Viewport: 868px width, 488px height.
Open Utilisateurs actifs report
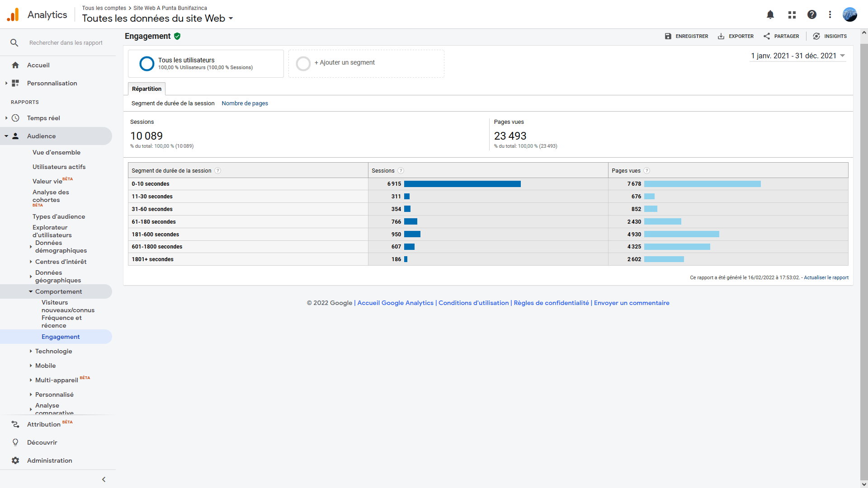(59, 167)
